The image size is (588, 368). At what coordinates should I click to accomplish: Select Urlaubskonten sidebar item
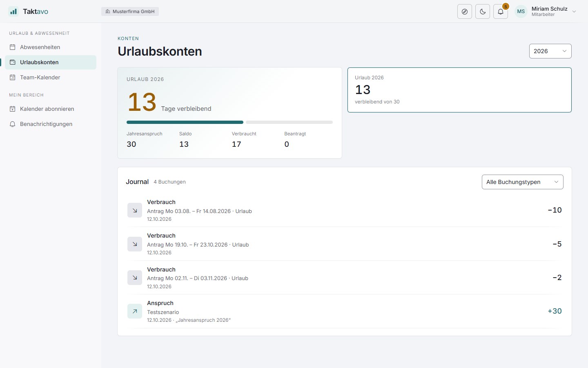click(x=51, y=62)
